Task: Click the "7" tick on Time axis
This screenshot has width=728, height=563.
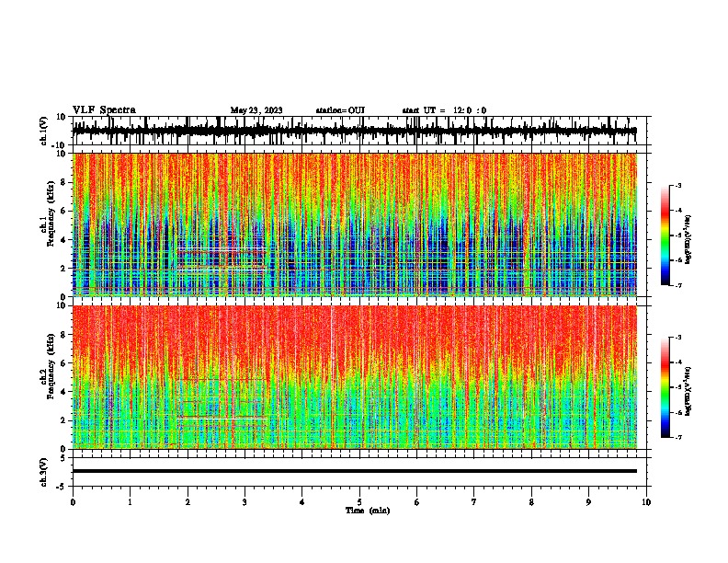Action: click(x=474, y=502)
